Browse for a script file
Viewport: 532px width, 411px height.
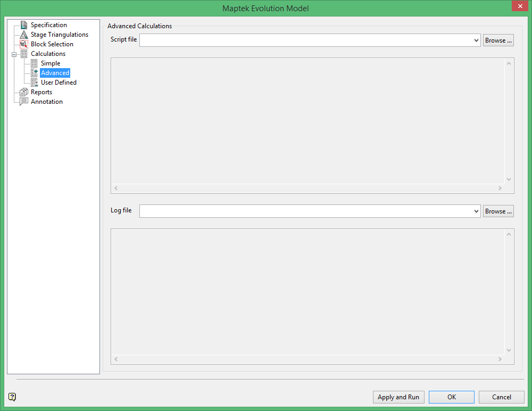pyautogui.click(x=498, y=39)
